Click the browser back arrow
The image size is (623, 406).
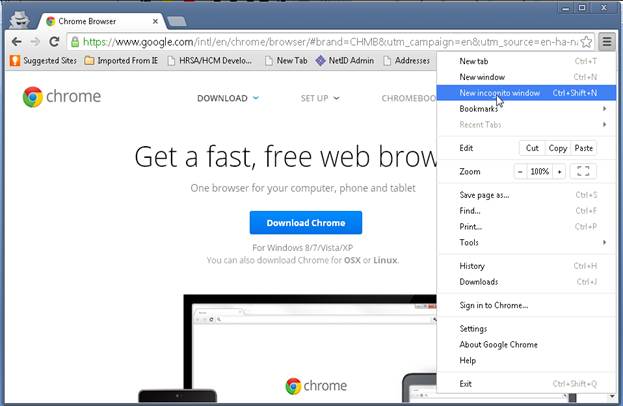pyautogui.click(x=16, y=42)
